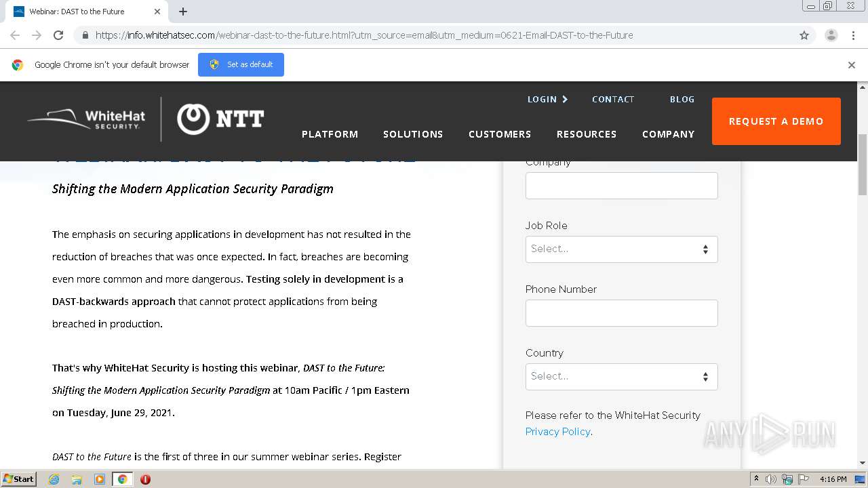Open the Chrome profile avatar icon

[831, 35]
